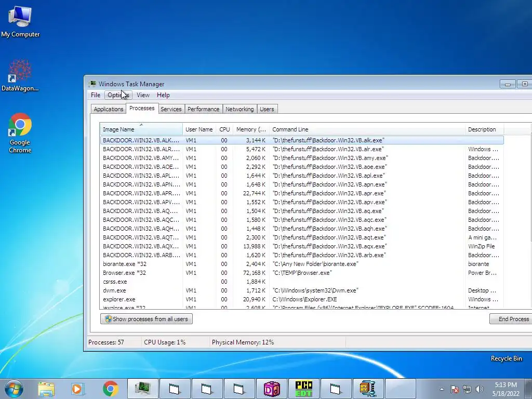532x399 pixels.
Task: Select the BACKDOOR.WIN32.VB.ALK process row
Action: [302, 140]
